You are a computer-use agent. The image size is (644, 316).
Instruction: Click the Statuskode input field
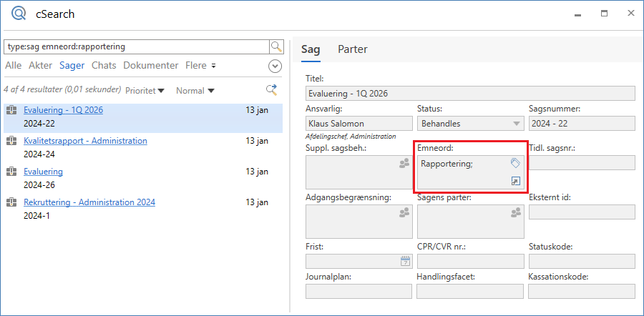coord(582,262)
